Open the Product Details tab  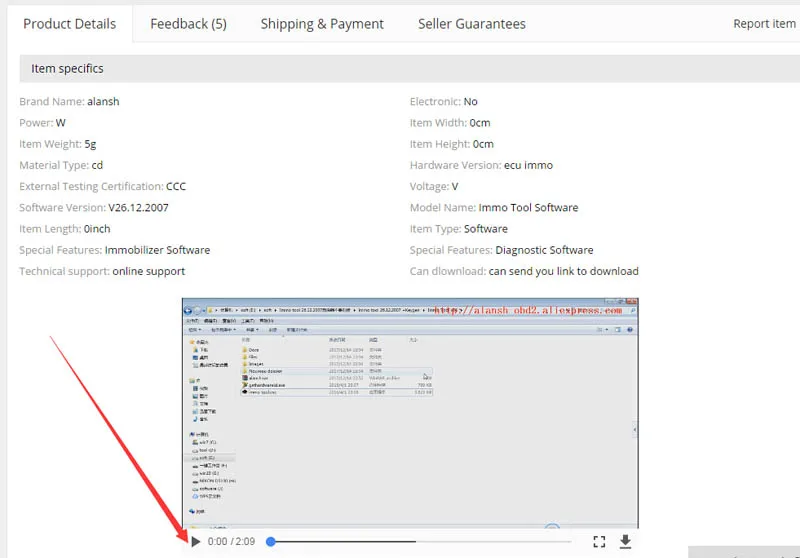(69, 24)
